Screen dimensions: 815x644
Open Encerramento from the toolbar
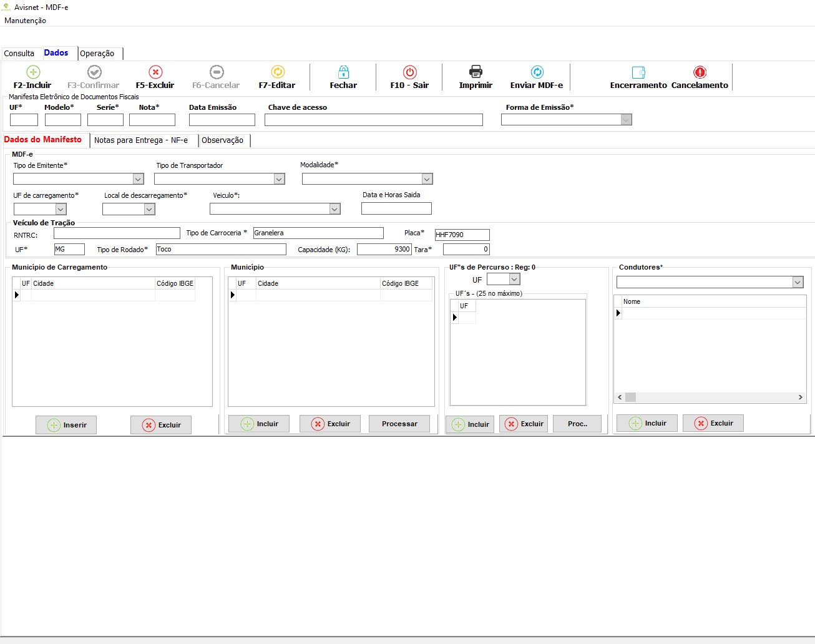[x=638, y=77]
